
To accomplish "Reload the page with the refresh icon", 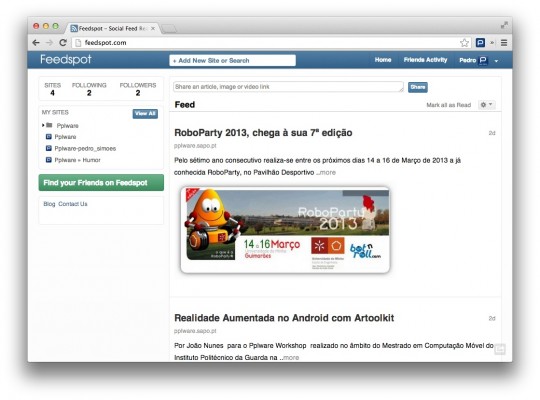I will [63, 43].
